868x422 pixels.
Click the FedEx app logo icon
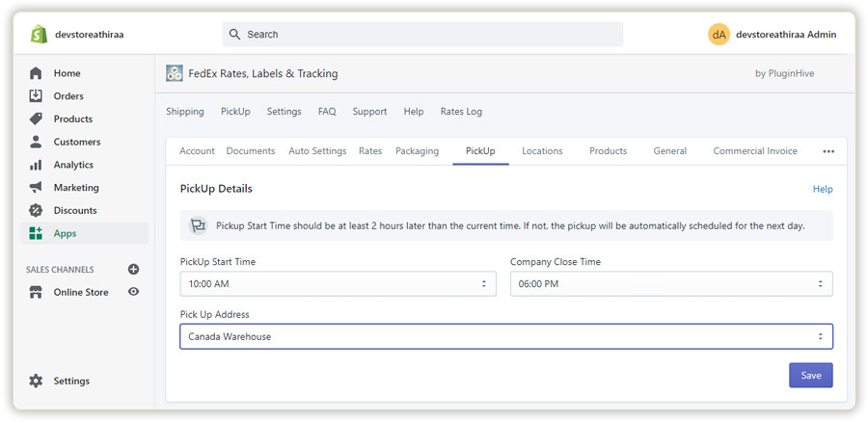point(175,73)
